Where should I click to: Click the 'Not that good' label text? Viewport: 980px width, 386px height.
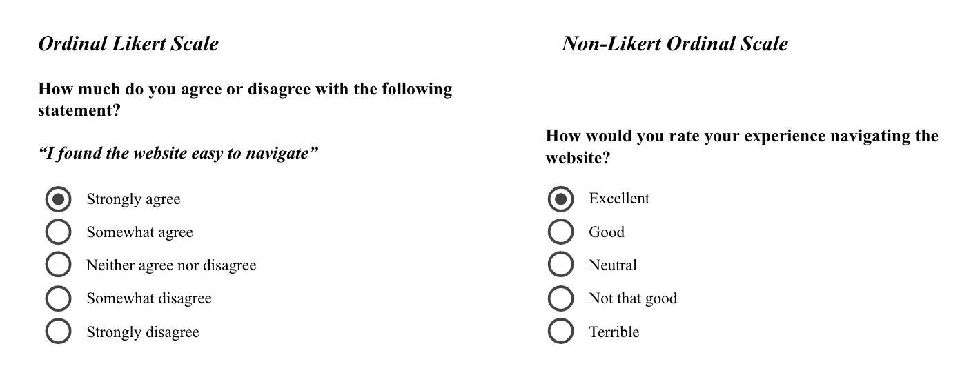pos(633,298)
